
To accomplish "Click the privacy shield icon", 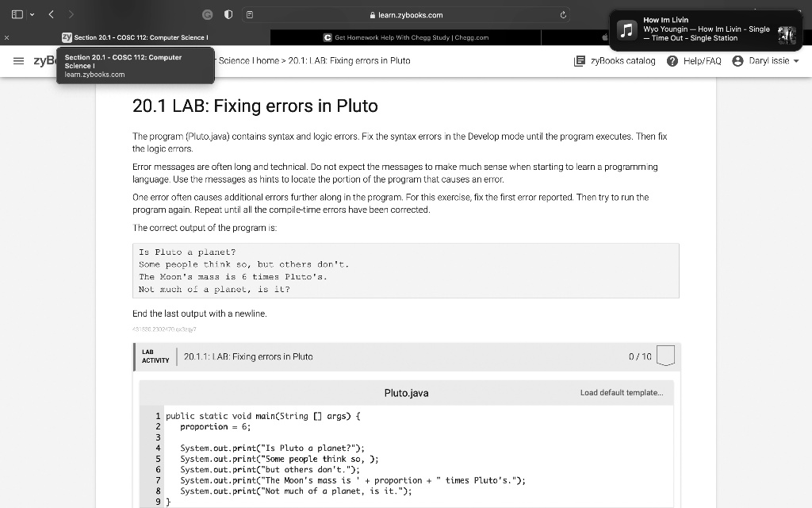I will (227, 14).
